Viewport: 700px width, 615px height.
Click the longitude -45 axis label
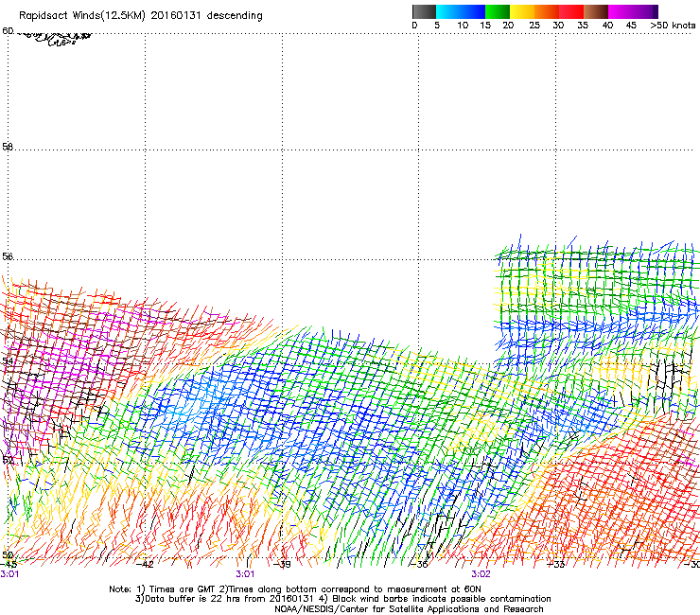9,564
